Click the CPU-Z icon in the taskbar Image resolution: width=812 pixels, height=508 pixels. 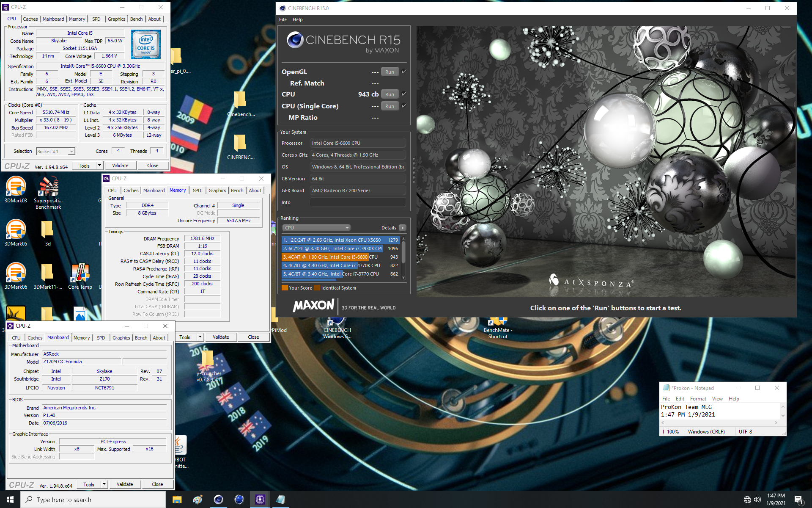pos(260,500)
